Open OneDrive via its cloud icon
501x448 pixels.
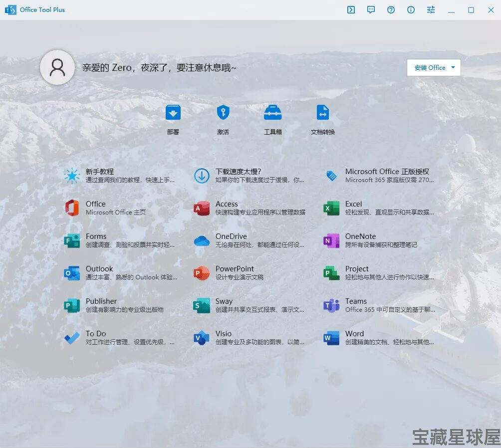click(x=202, y=240)
